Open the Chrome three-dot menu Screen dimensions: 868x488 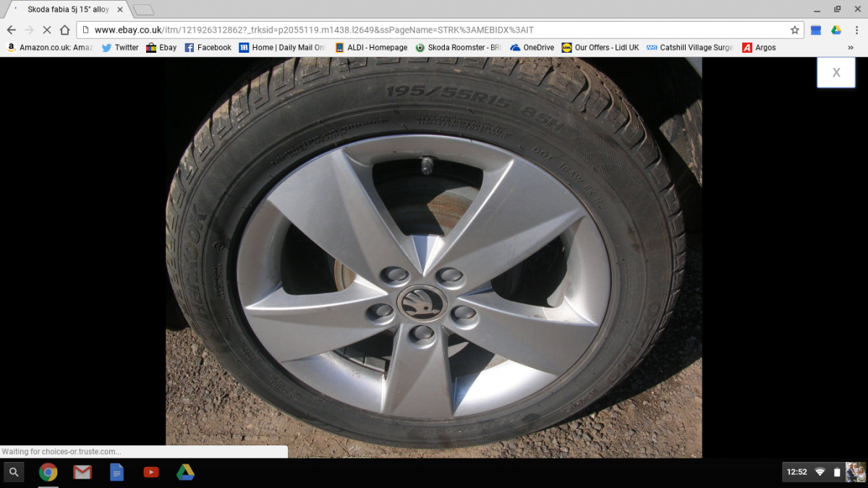pos(856,30)
